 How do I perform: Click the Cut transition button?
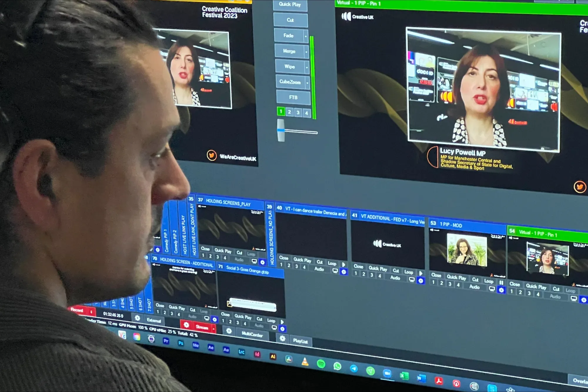[290, 20]
